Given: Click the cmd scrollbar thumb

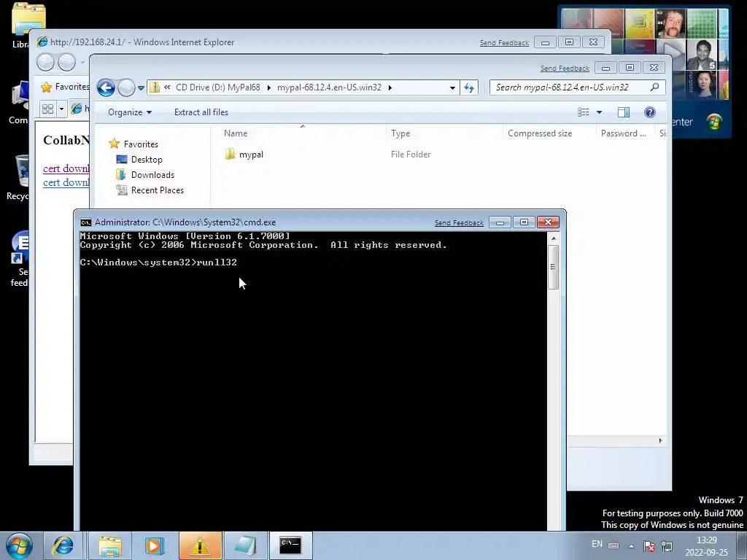Looking at the screenshot, I should (553, 267).
